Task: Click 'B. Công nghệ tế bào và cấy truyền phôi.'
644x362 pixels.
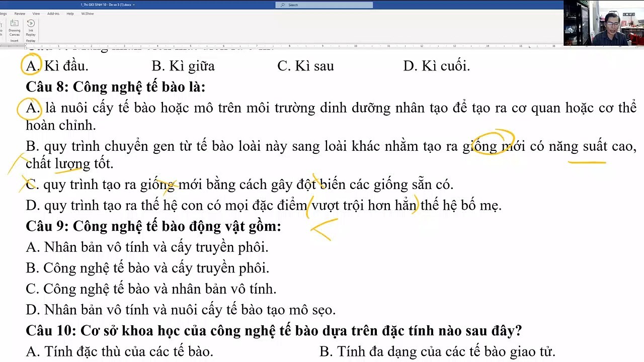Action: click(147, 268)
